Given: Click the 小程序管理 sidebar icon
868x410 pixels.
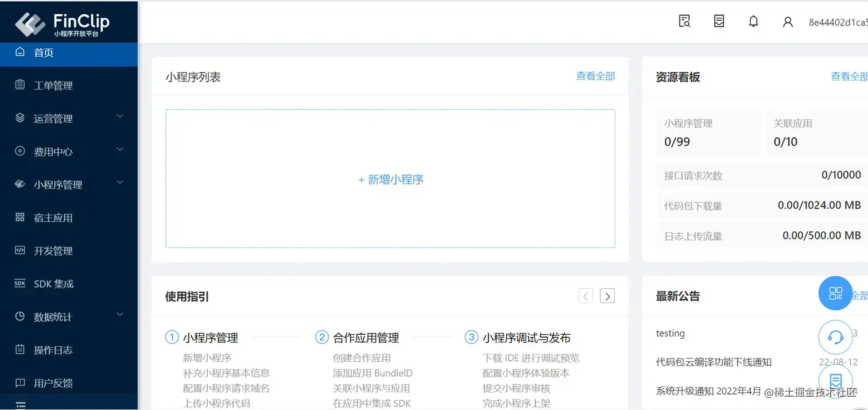Looking at the screenshot, I should click(20, 184).
